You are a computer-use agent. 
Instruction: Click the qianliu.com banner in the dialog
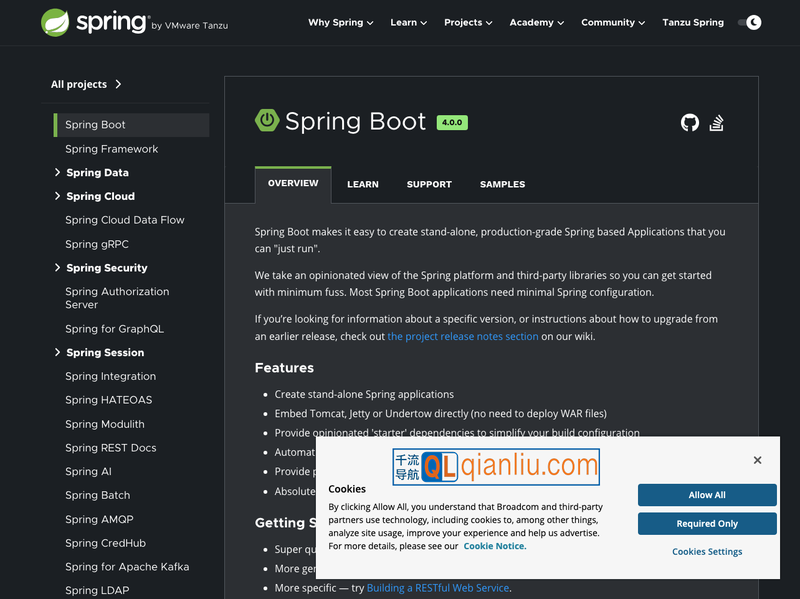(x=496, y=466)
